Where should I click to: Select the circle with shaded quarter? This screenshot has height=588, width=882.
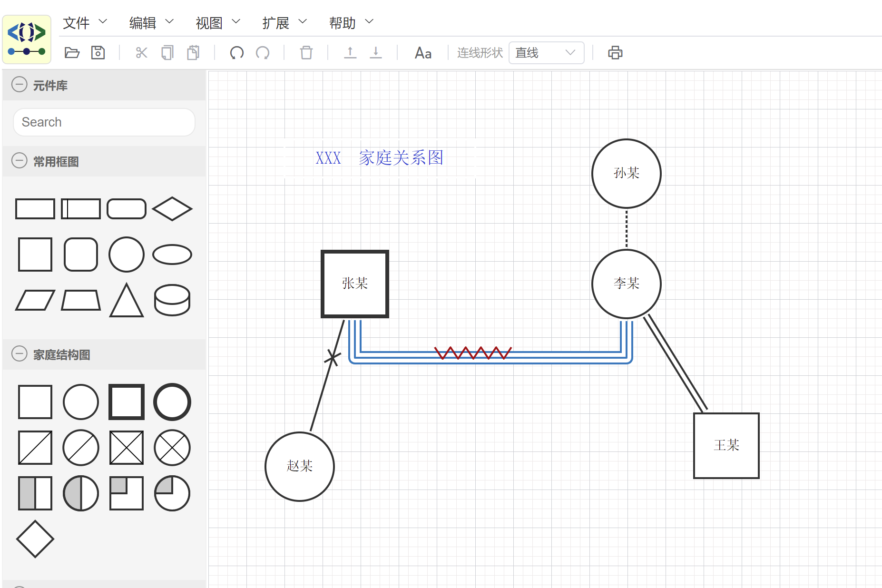tap(172, 493)
